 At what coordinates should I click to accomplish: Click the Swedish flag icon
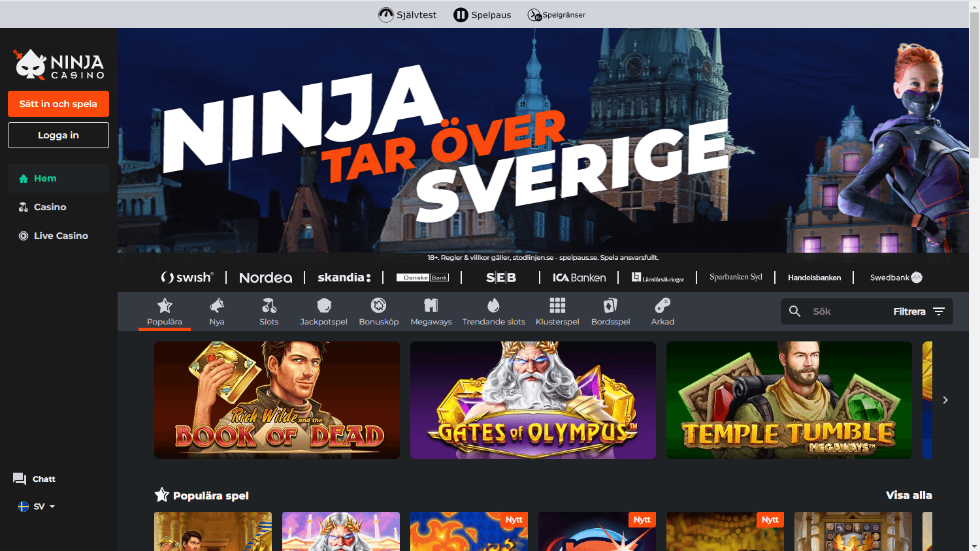tap(24, 507)
